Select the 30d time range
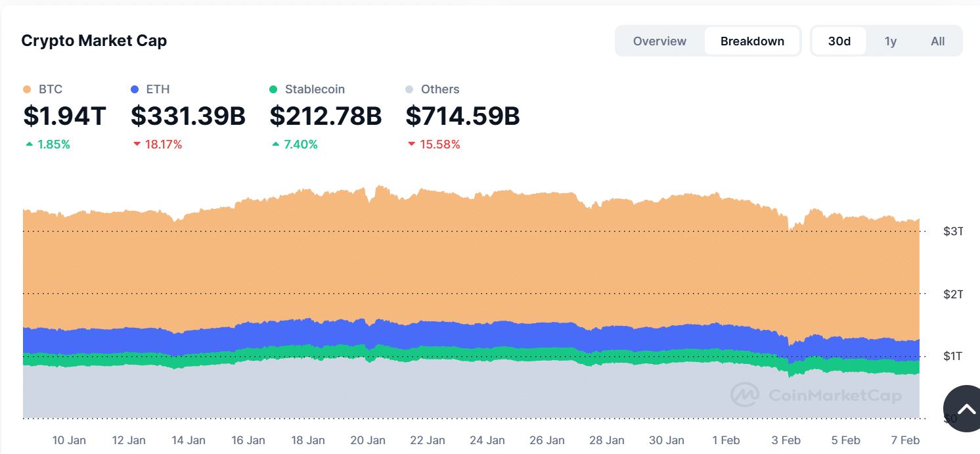The width and height of the screenshot is (980, 454). point(839,41)
